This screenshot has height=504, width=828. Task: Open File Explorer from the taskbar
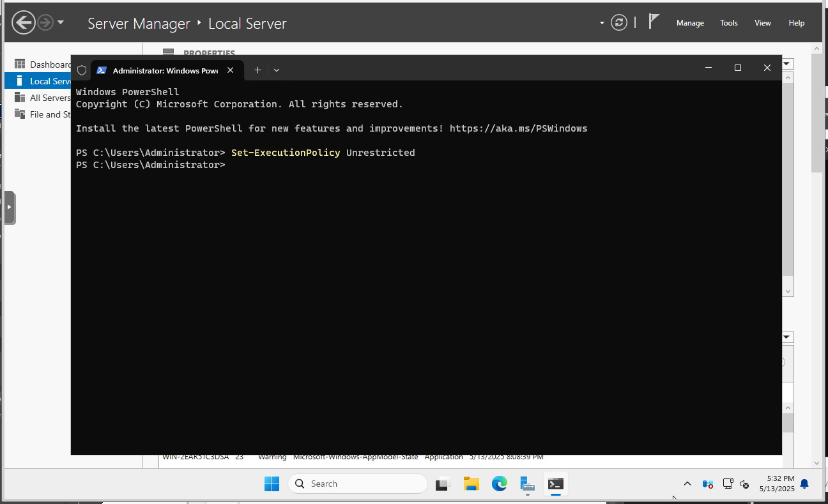point(471,484)
